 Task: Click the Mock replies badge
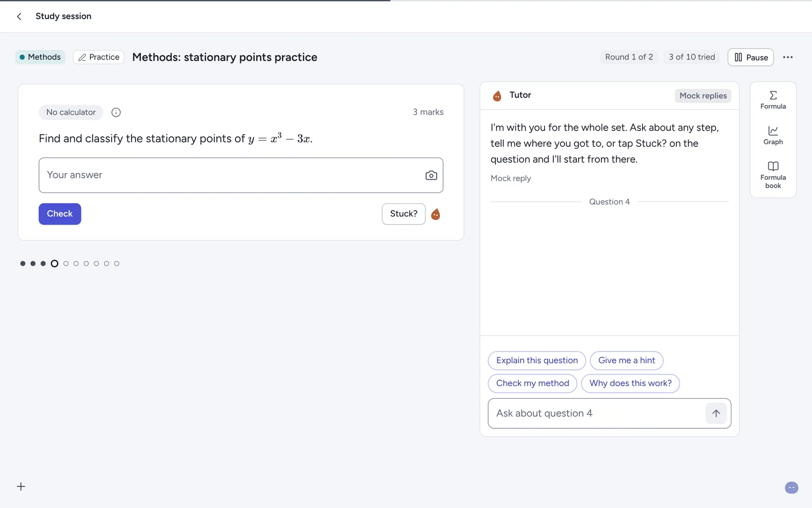pos(703,96)
